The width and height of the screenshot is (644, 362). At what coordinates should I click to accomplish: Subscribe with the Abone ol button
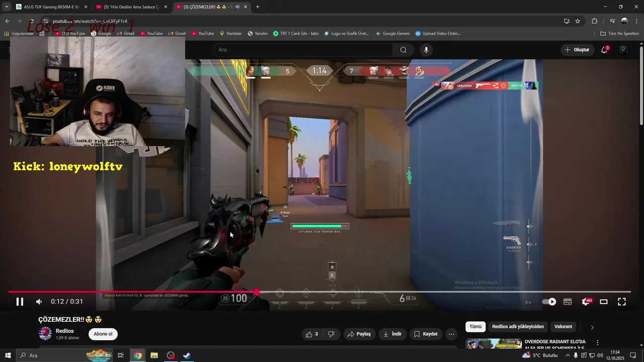point(103,334)
